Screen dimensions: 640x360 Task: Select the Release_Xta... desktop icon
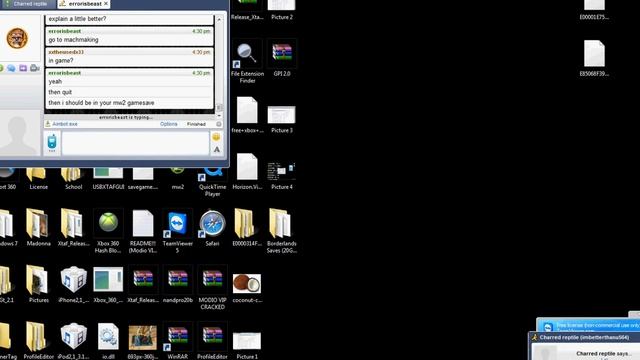247,10
